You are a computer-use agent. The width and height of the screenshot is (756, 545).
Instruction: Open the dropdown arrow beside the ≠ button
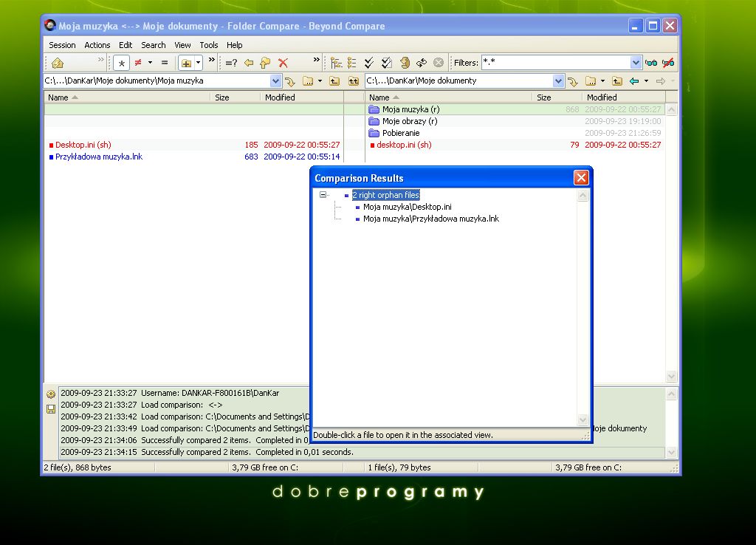pyautogui.click(x=150, y=63)
